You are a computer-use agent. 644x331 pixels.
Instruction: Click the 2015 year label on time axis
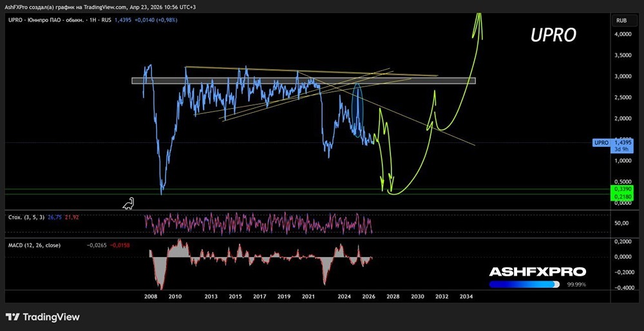pyautogui.click(x=235, y=296)
